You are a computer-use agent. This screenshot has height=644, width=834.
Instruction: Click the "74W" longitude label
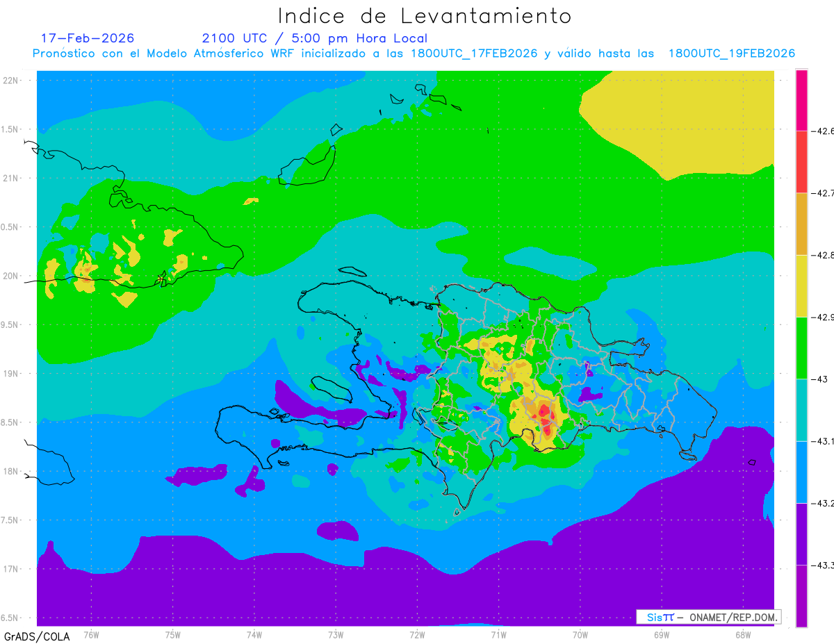[254, 635]
